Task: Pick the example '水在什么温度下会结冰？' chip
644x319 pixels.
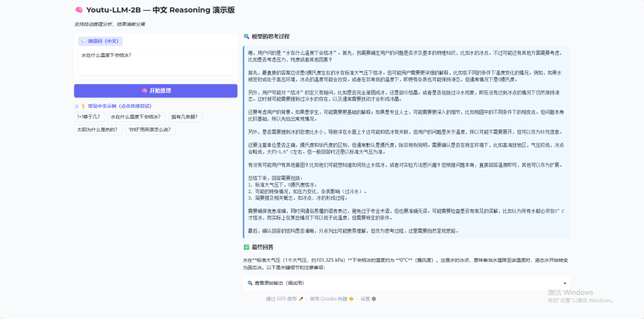Action: click(x=137, y=117)
